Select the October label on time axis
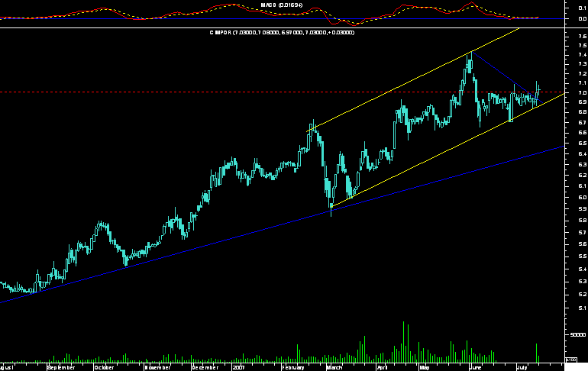 [x=105, y=368]
